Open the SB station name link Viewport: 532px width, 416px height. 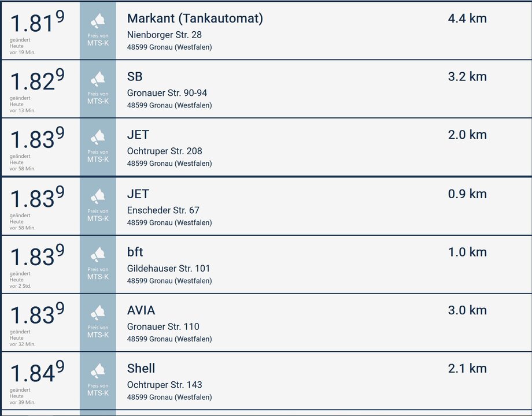(135, 77)
